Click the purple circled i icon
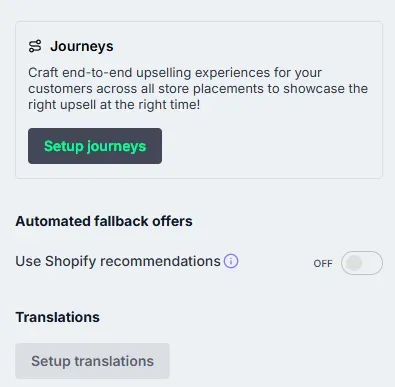This screenshot has width=395, height=387. click(231, 261)
